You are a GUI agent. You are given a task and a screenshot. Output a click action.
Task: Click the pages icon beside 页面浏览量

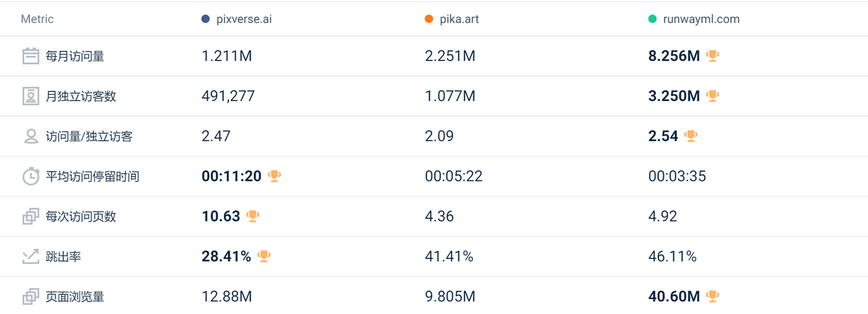coord(31,296)
